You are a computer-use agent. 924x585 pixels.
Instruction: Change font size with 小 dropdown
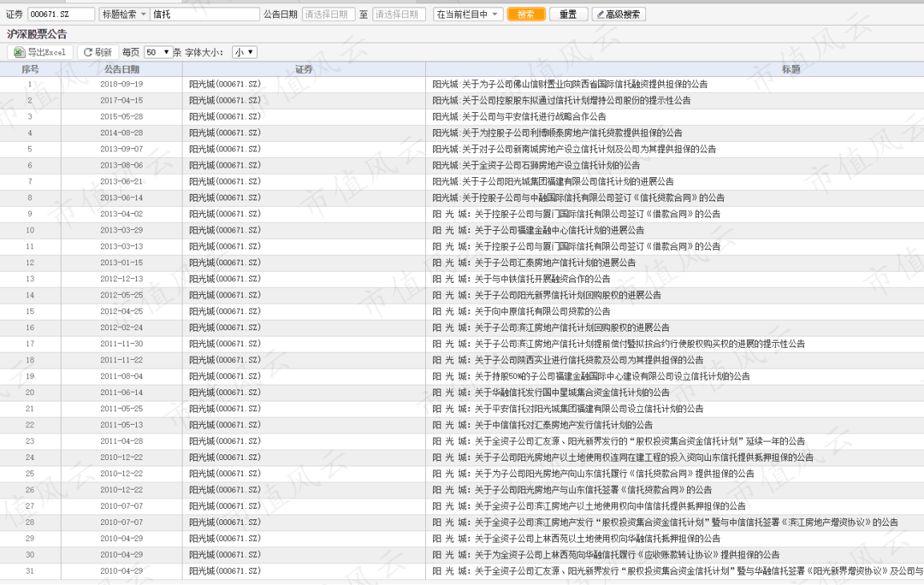[x=244, y=52]
